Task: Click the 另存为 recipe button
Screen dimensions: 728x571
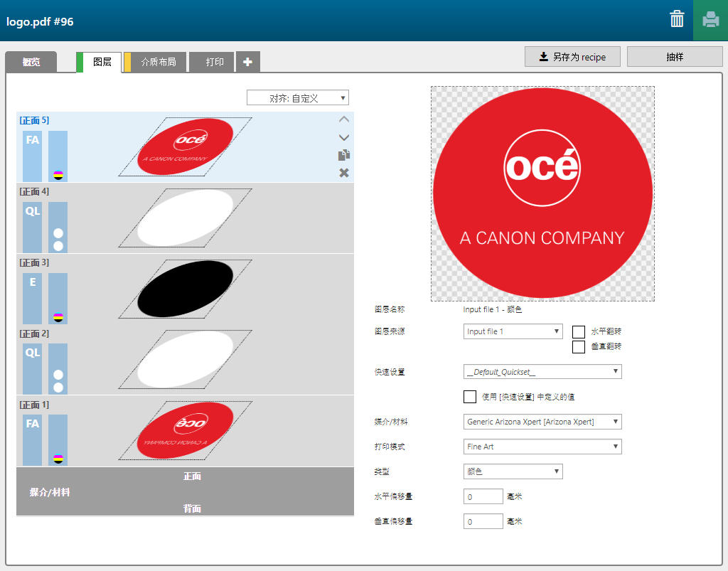Action: (572, 57)
